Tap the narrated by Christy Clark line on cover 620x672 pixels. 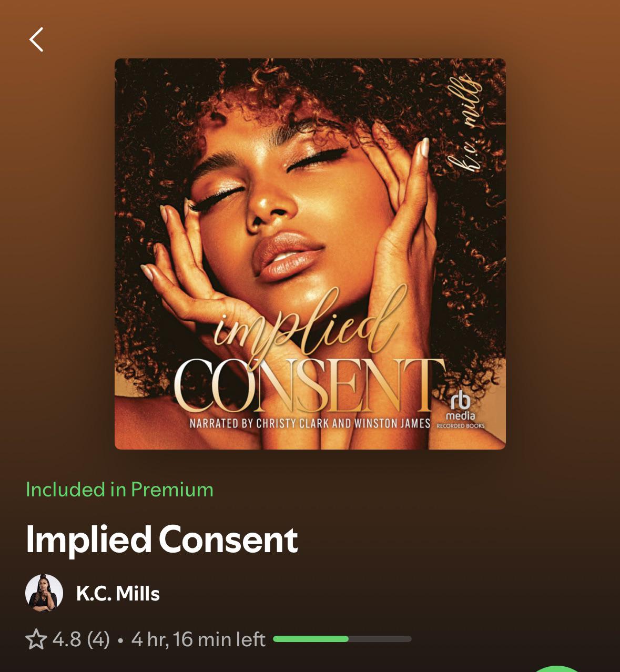coord(310,423)
